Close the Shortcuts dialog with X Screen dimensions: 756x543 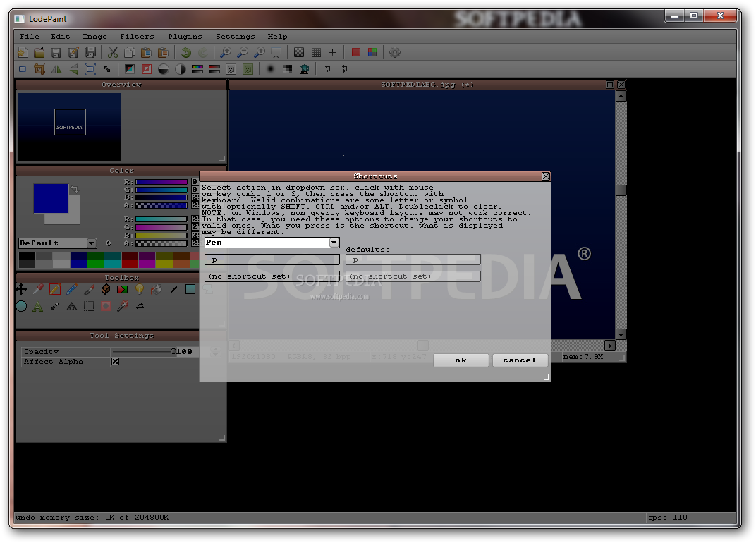[x=546, y=176]
